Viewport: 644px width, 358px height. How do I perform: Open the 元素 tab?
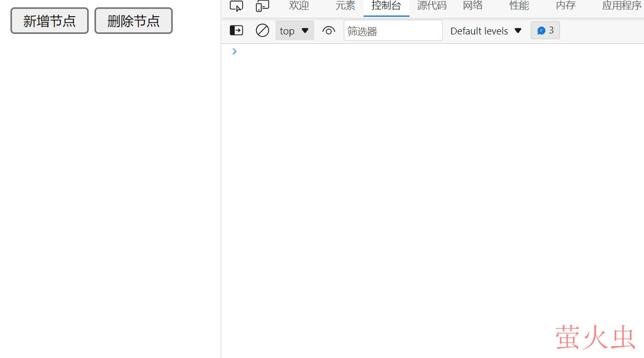pyautogui.click(x=345, y=6)
